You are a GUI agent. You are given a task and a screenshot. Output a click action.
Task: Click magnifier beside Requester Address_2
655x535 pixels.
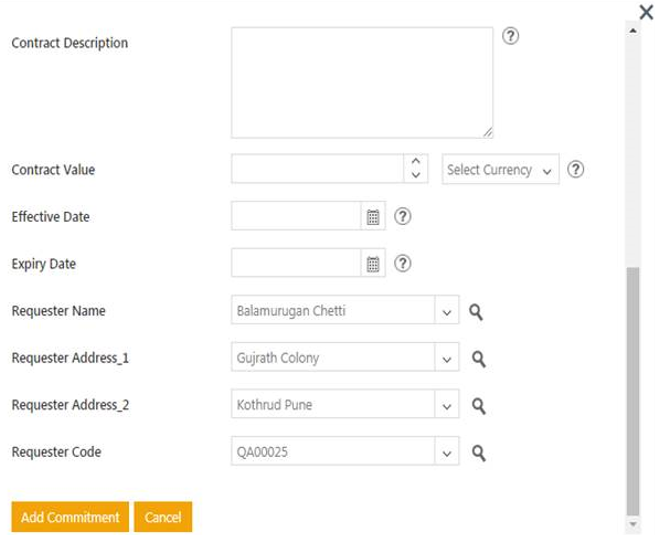pos(477,405)
